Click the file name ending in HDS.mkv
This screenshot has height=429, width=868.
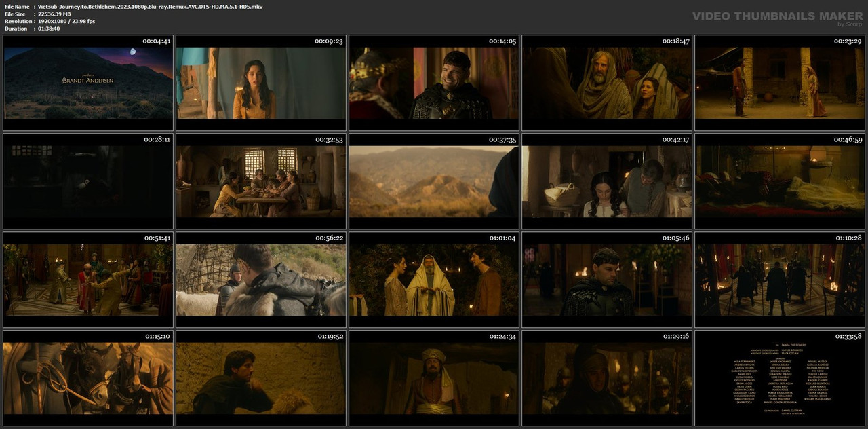150,7
